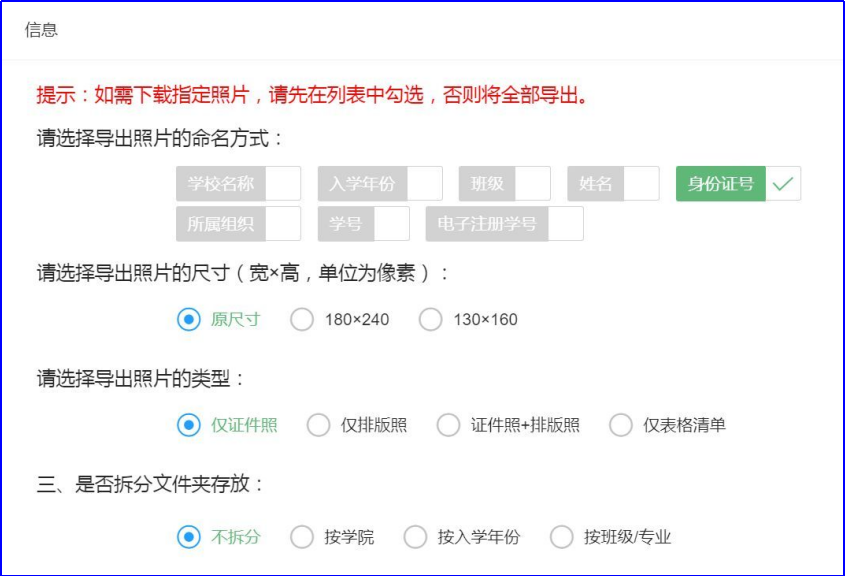
Task: Toggle the 学校名称 naming option
Action: [x=238, y=184]
